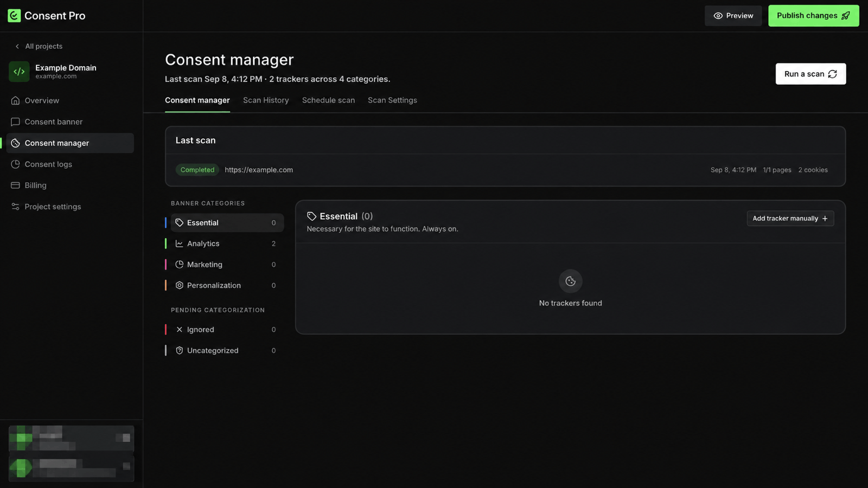The width and height of the screenshot is (868, 488).
Task: Click the Preview button
Action: (x=733, y=16)
